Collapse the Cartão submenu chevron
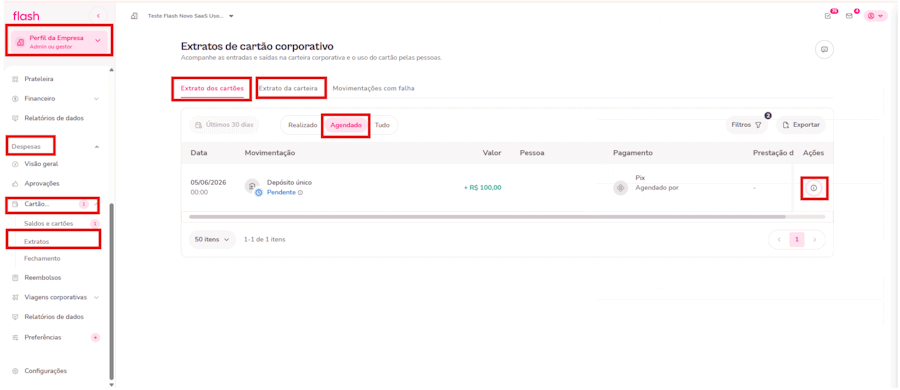 95,204
